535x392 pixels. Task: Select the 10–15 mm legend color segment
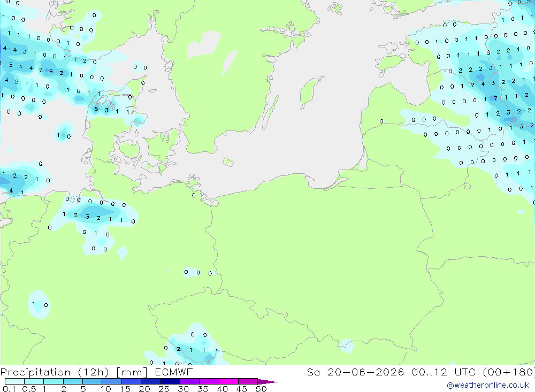112,381
